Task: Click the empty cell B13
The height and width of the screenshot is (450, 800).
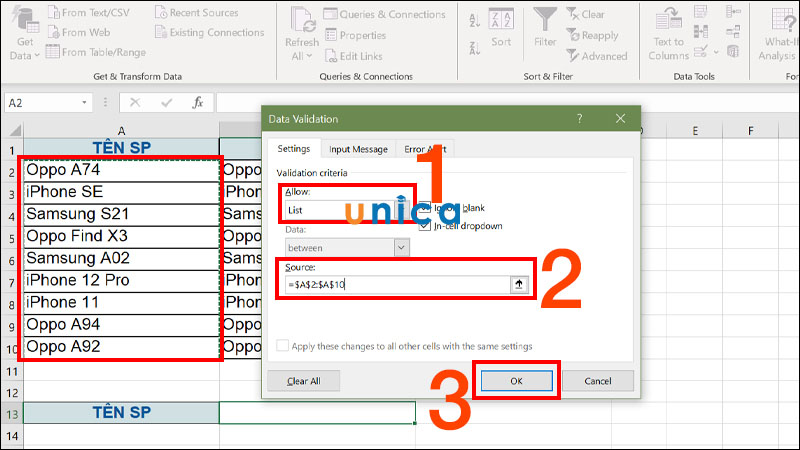Action: [x=317, y=412]
